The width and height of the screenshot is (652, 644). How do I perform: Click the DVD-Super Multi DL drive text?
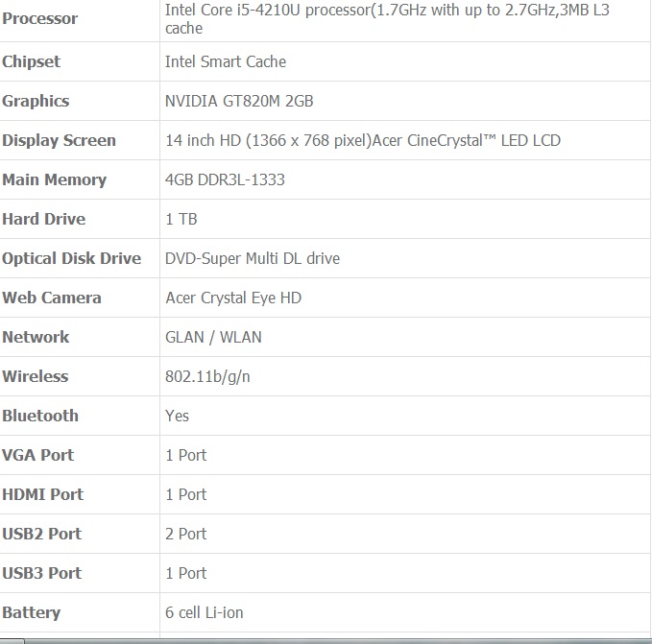[253, 258]
